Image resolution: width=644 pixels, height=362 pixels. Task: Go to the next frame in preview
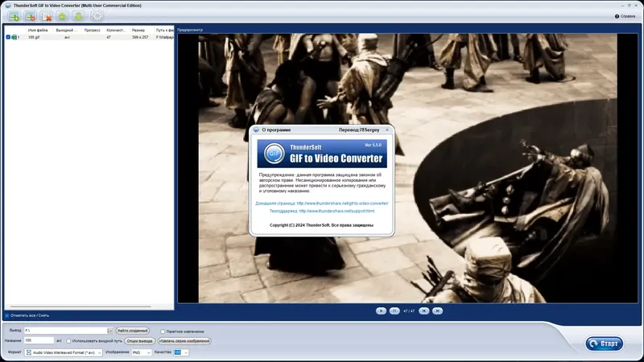(437, 311)
